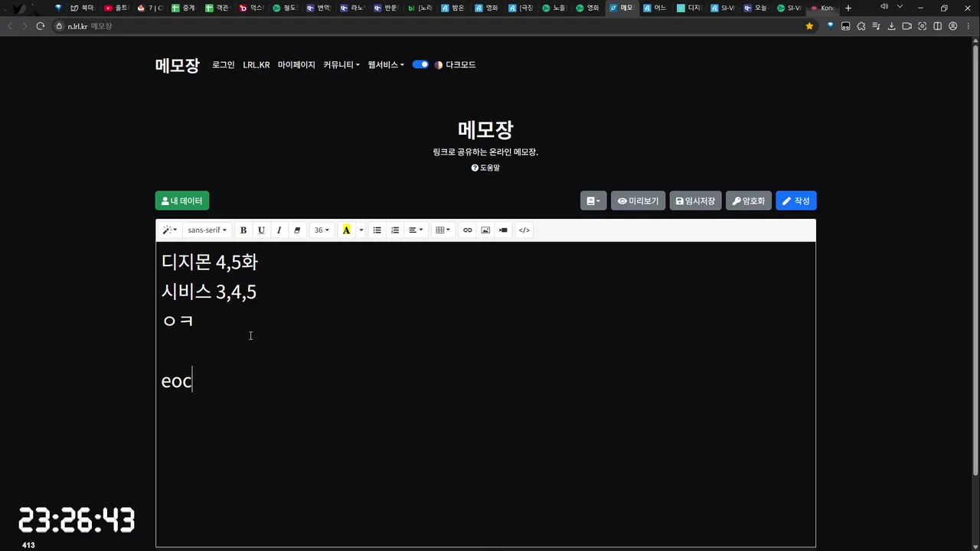Open the paragraph alignment dropdown
The width and height of the screenshot is (980, 551).
[416, 230]
